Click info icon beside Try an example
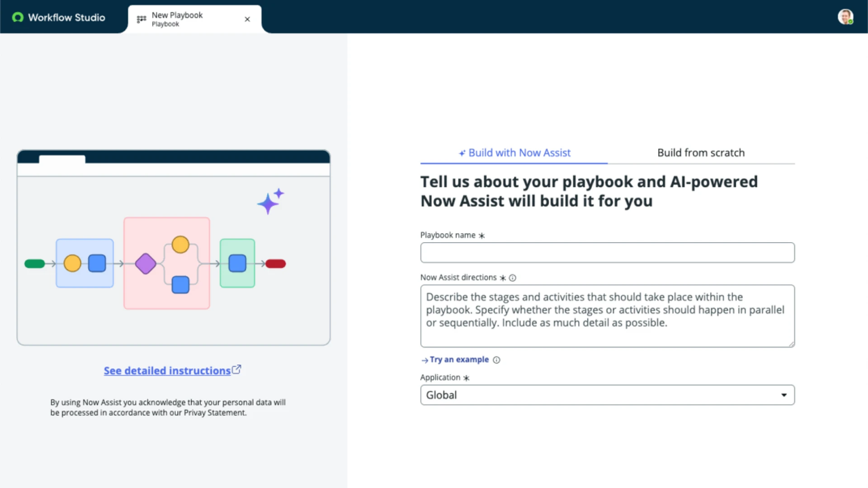 click(x=496, y=360)
